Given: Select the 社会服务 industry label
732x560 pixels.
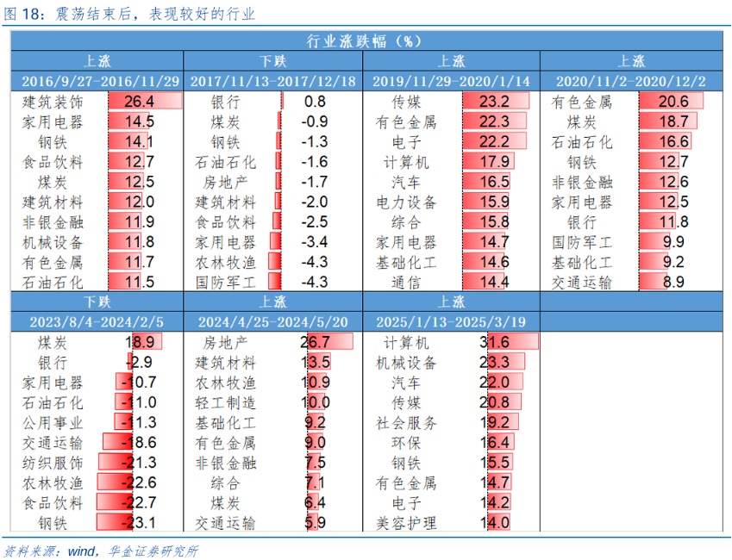Looking at the screenshot, I should tap(406, 423).
